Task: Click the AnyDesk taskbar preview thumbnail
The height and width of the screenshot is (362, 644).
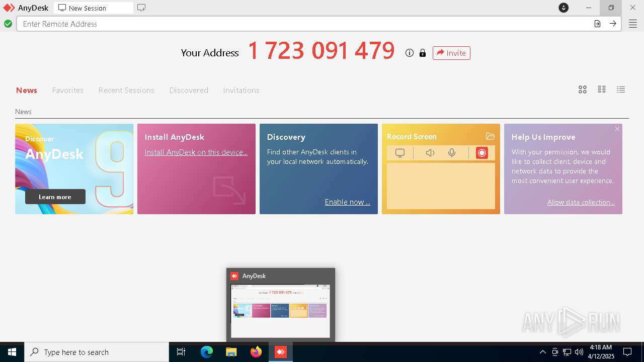Action: point(280,311)
